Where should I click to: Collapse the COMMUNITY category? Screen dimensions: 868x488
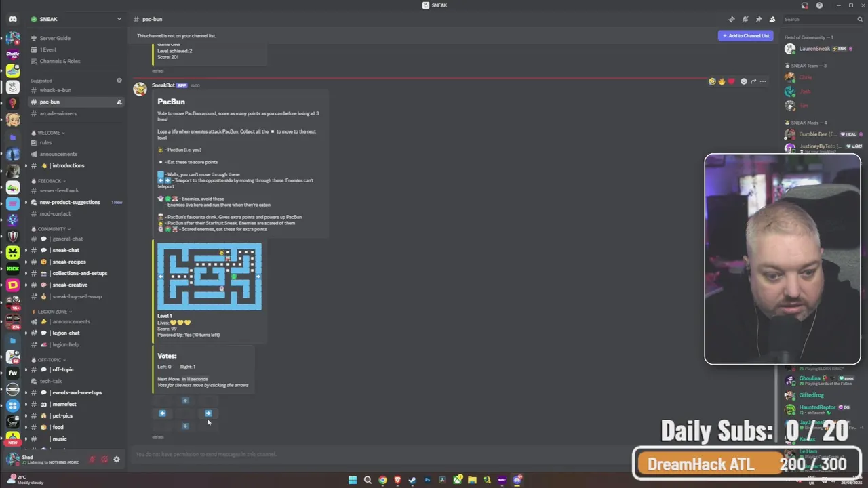[x=51, y=229]
